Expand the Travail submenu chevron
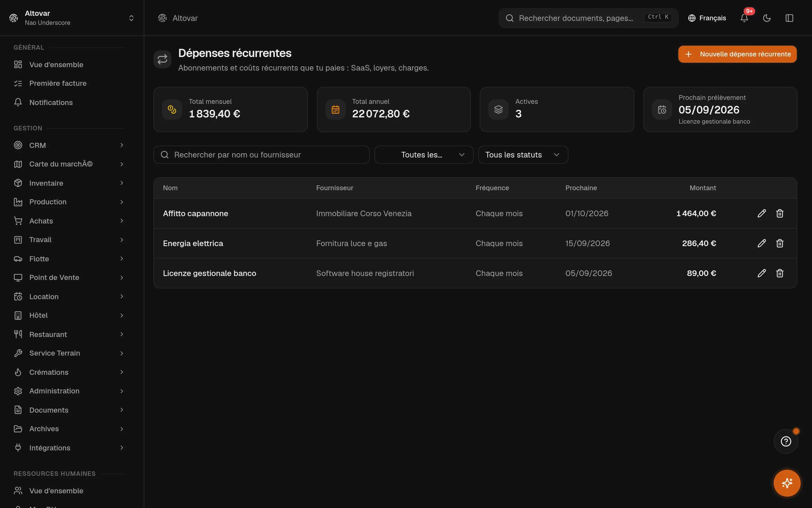Image resolution: width=812 pixels, height=508 pixels. click(122, 240)
